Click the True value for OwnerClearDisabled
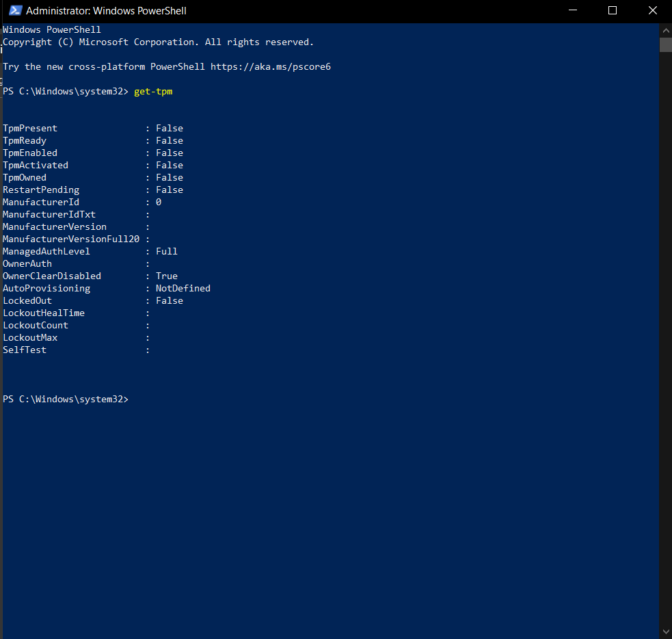Screen dimensions: 672x639 point(167,276)
